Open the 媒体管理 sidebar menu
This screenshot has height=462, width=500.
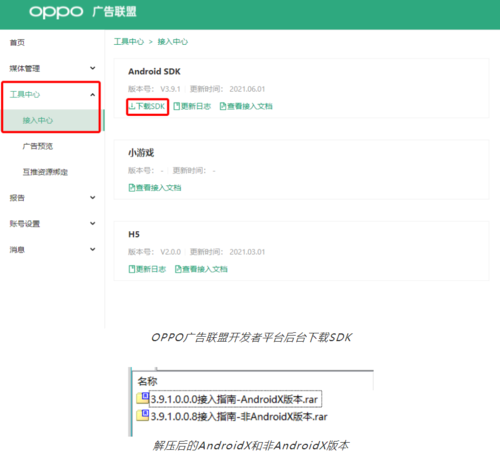coord(25,69)
